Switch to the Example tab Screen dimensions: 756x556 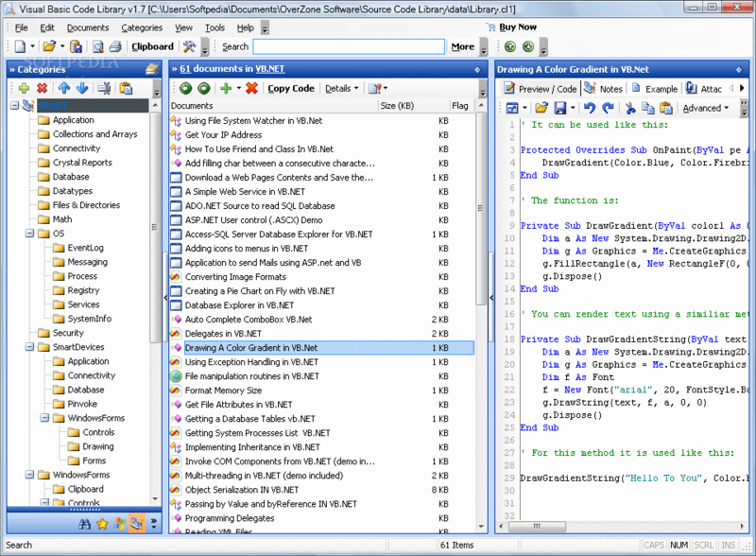(655, 89)
